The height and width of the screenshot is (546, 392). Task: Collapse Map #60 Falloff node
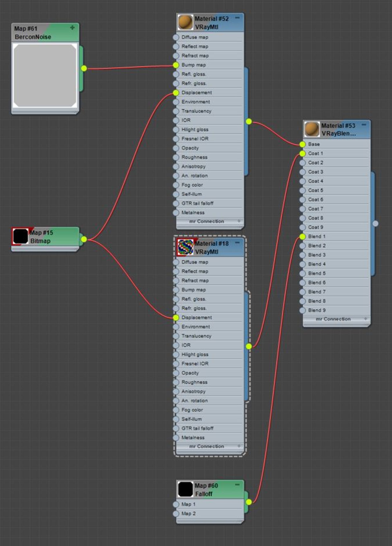click(x=237, y=485)
